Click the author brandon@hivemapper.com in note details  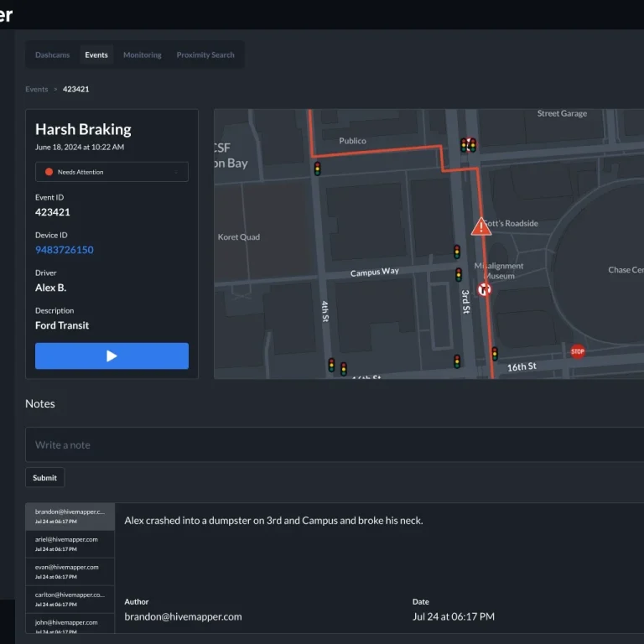pos(183,616)
